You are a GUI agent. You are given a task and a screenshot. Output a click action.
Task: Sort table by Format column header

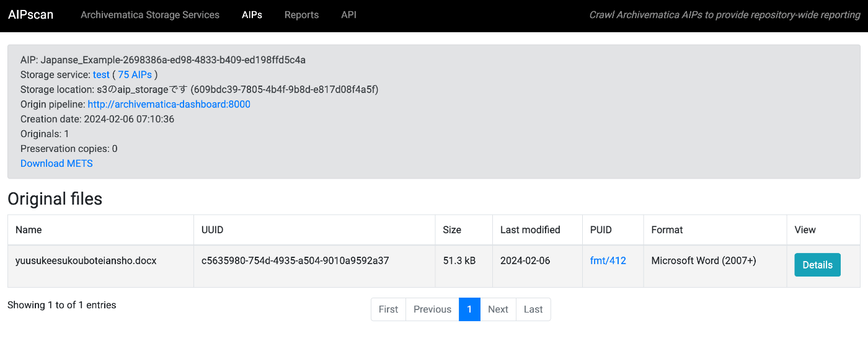pyautogui.click(x=715, y=230)
